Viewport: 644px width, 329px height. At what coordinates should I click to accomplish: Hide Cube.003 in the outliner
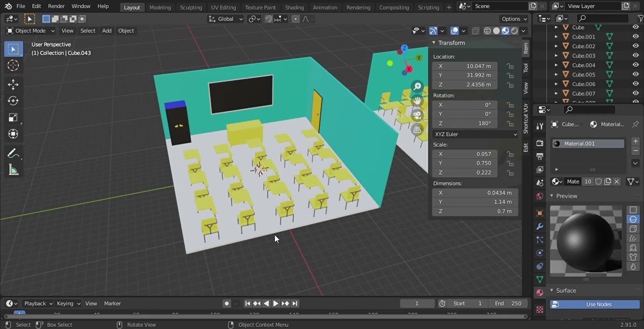coord(636,55)
